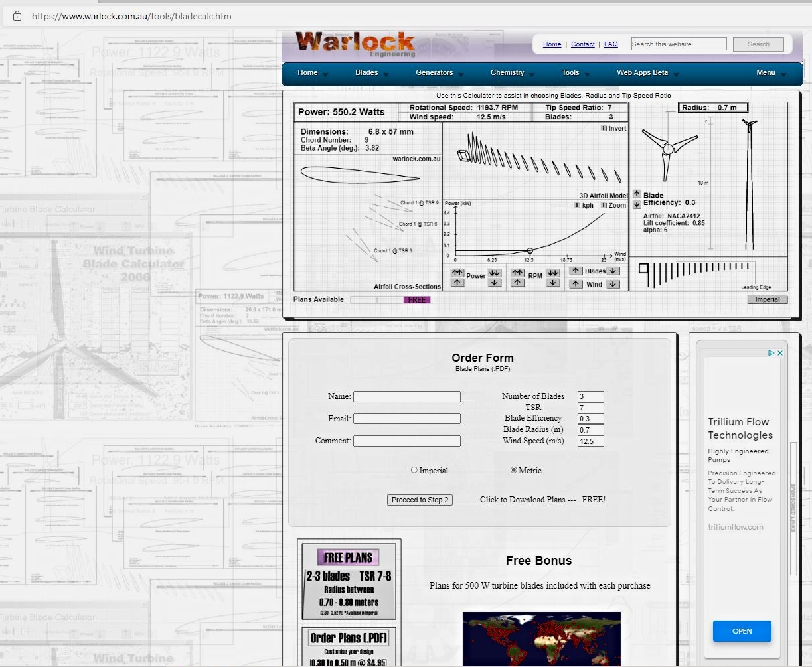The width and height of the screenshot is (812, 667).
Task: Click RPM double up arrow button
Action: (518, 273)
